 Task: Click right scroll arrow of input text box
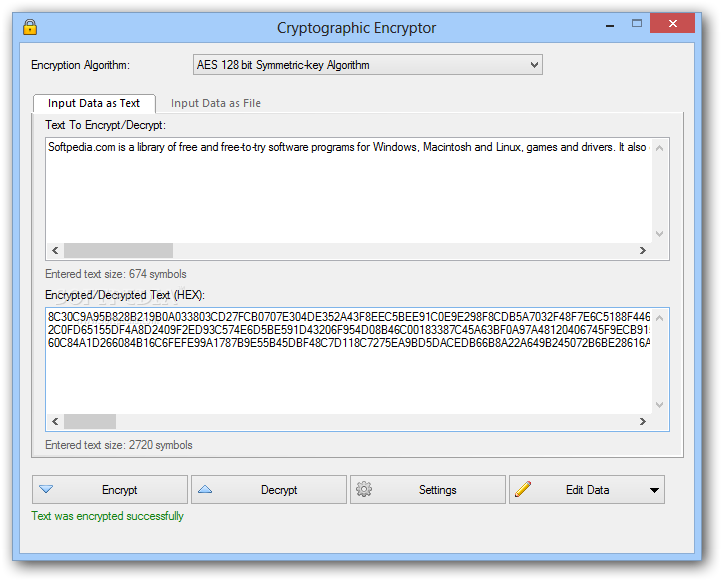click(x=643, y=250)
